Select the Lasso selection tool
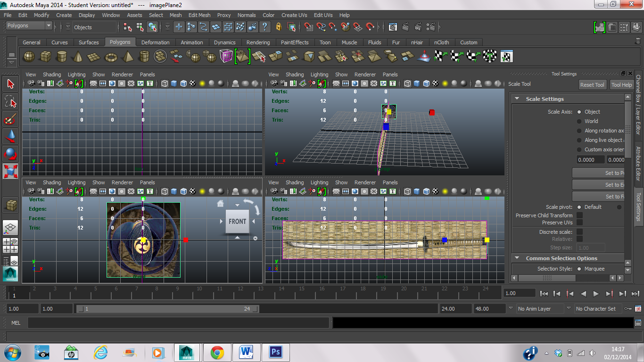This screenshot has height=362, width=644. [x=10, y=100]
